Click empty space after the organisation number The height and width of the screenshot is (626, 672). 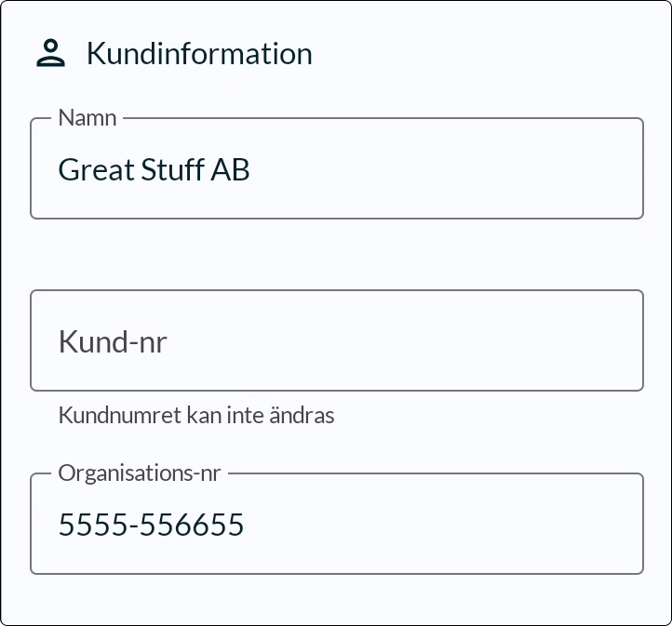pyautogui.click(x=441, y=525)
